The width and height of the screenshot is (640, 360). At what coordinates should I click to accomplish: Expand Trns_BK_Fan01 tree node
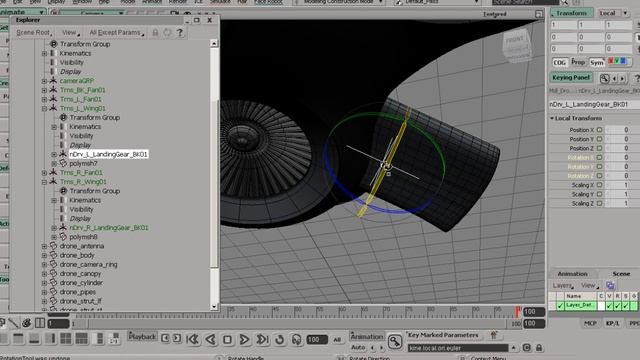pos(44,90)
